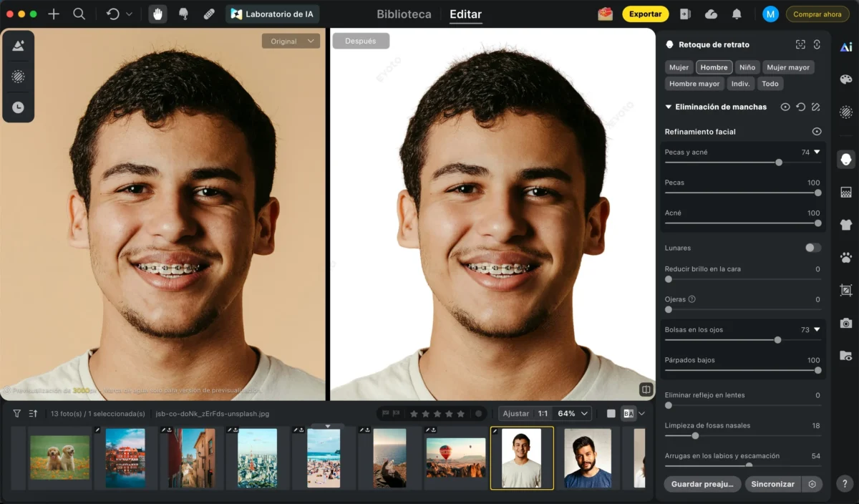Open the color palette adjustments icon
Viewport: 859px width, 504px height.
[845, 79]
